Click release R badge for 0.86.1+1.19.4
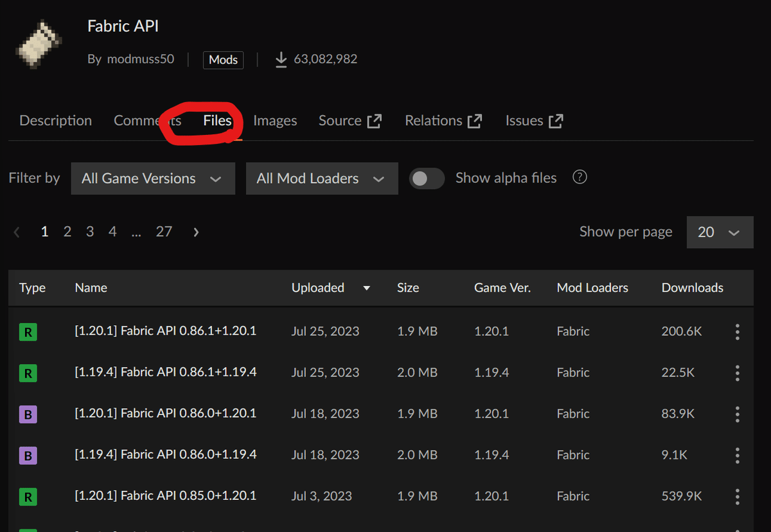Viewport: 771px width, 532px height. coord(28,373)
